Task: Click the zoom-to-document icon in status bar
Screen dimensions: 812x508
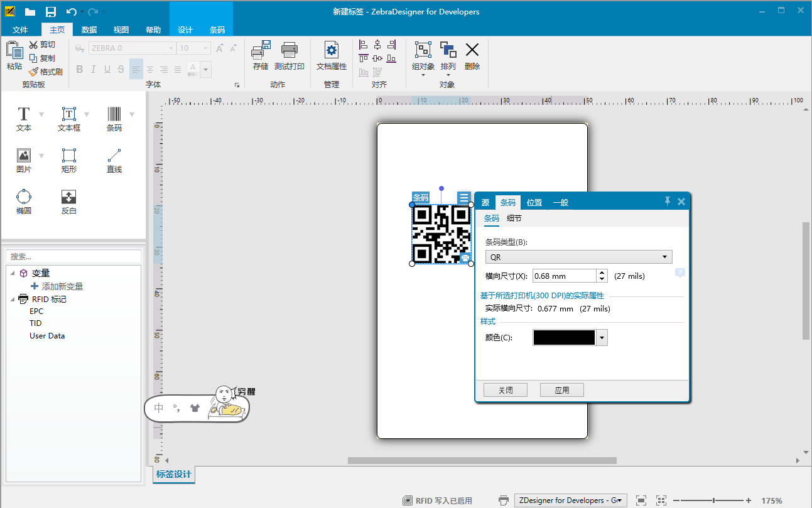Action: point(641,500)
